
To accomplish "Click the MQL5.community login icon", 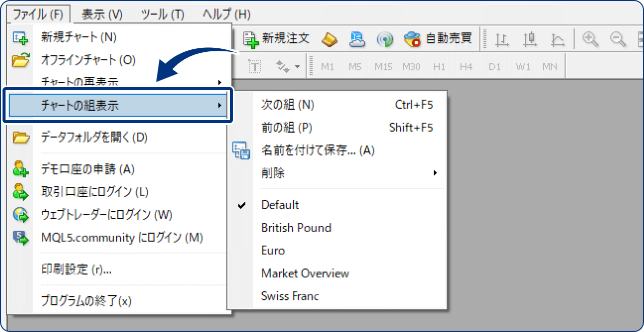I will click(x=21, y=238).
